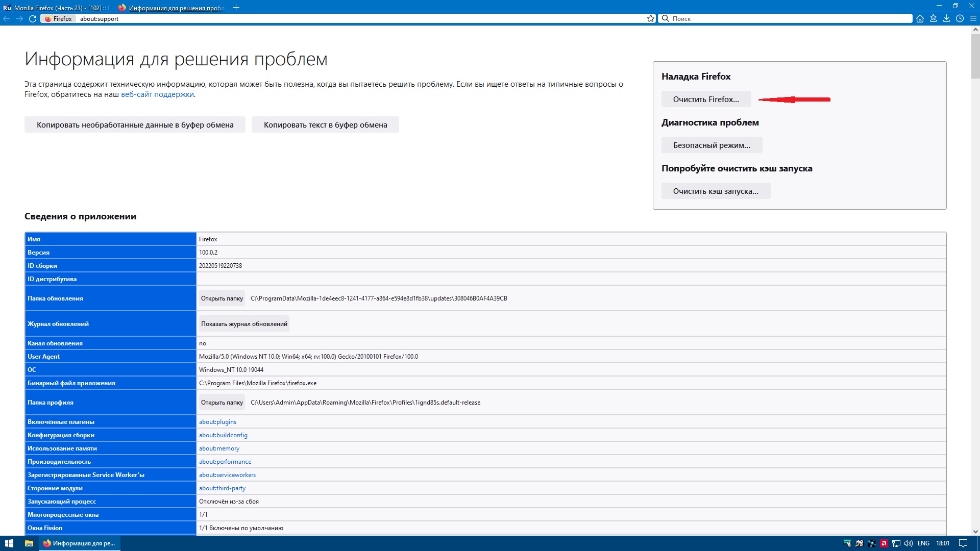Screen dimensions: 980x551
Task: Open the about:memory link
Action: pos(219,448)
